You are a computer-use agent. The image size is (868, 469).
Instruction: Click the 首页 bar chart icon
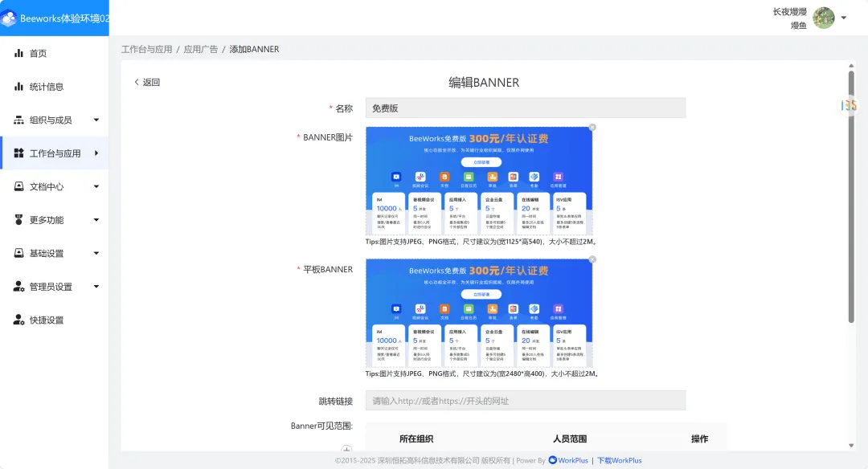[18, 53]
